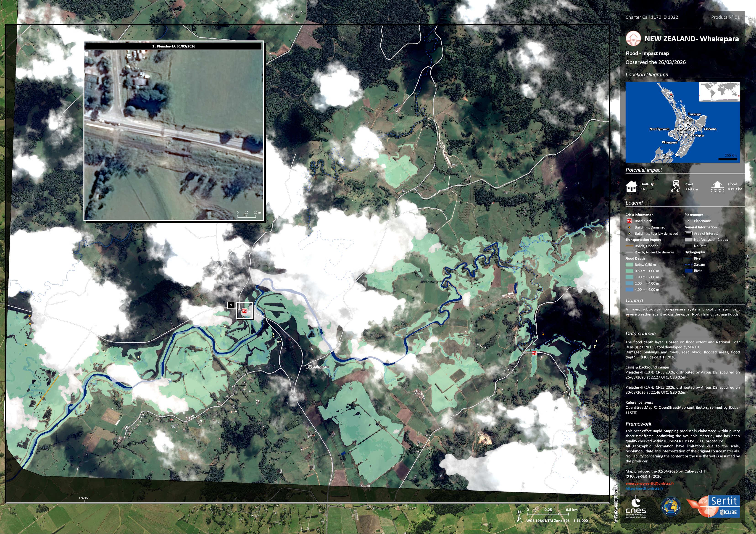This screenshot has height=534, width=756.
Task: Click the Area of Interest legend symbol
Action: click(x=688, y=233)
